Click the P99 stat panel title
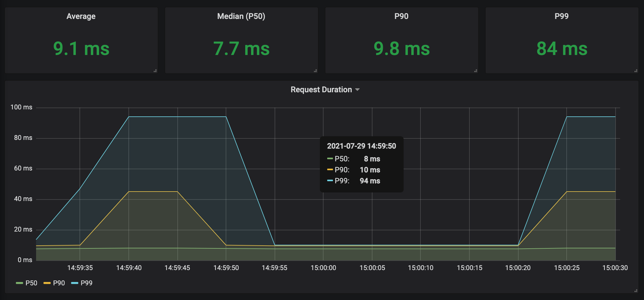The image size is (644, 300). pyautogui.click(x=562, y=16)
